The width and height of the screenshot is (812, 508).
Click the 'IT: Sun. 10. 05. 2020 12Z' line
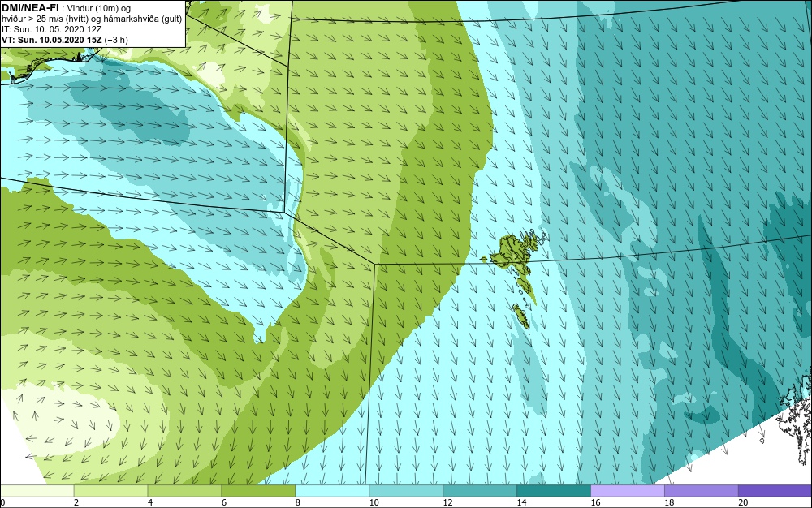(x=52, y=29)
